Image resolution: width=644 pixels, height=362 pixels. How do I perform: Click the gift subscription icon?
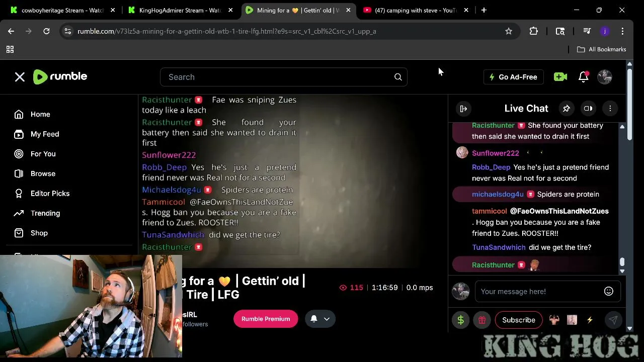(x=481, y=320)
